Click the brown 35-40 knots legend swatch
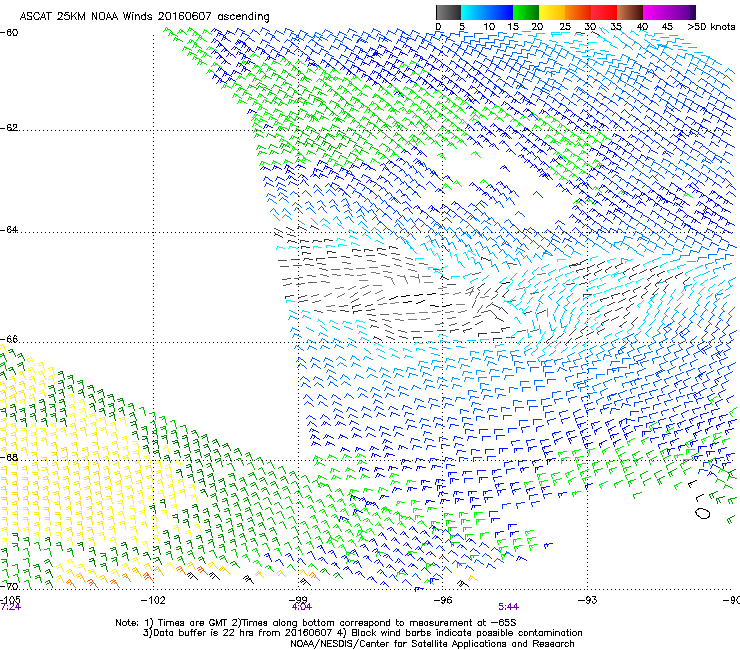This screenshot has width=740, height=650. coord(630,12)
